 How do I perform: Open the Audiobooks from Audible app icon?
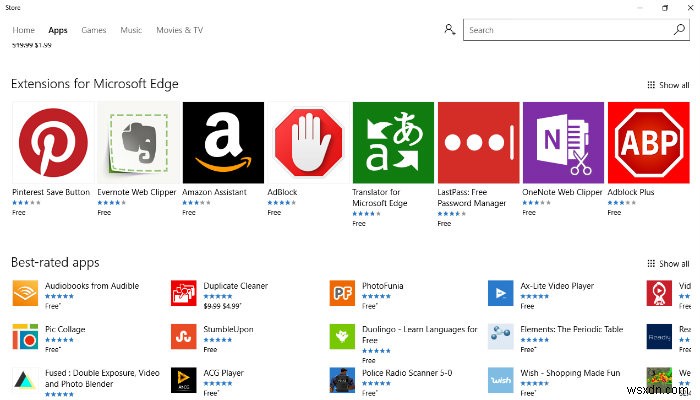tap(25, 293)
